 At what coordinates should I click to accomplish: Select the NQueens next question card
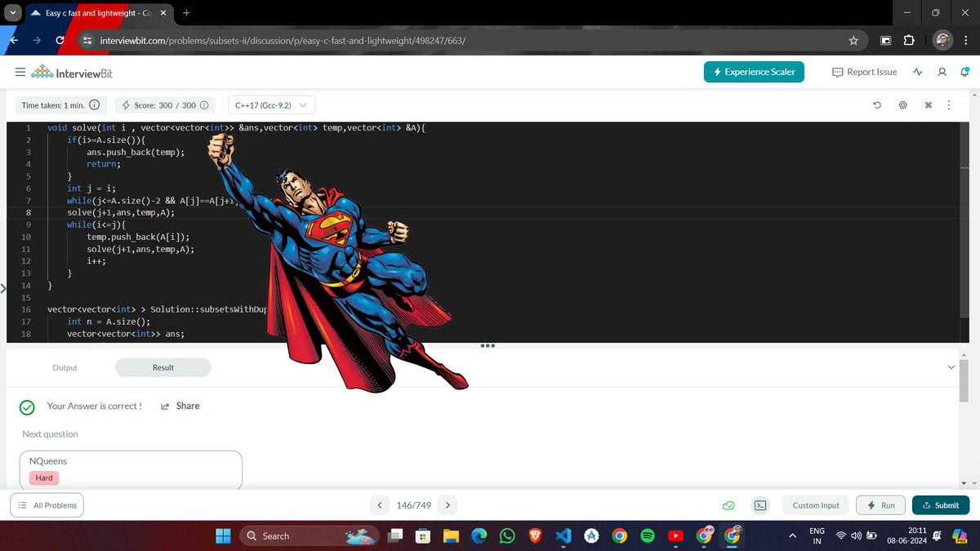click(131, 469)
